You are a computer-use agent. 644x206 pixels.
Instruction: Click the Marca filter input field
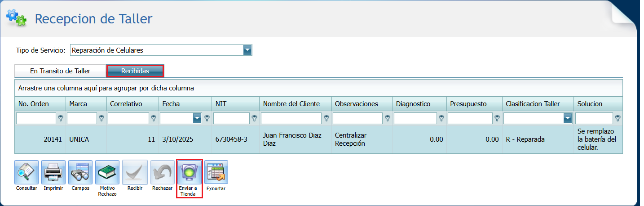point(82,118)
